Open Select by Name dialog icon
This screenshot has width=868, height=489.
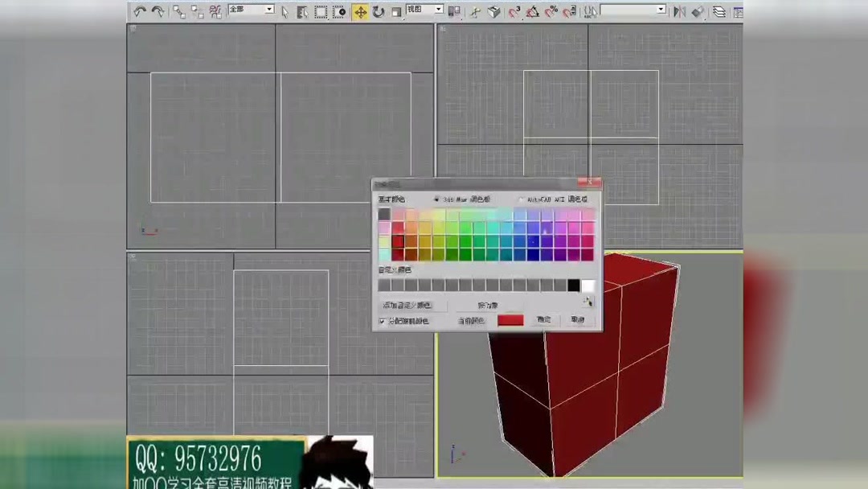point(301,11)
